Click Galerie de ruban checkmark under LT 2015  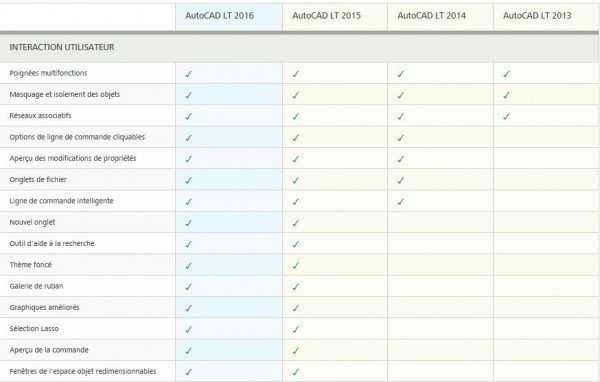295,287
